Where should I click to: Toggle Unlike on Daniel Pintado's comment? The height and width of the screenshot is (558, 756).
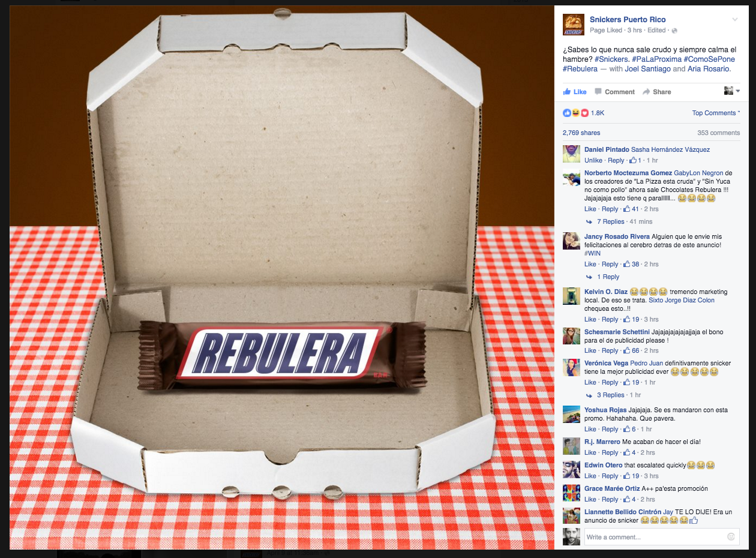click(x=593, y=160)
